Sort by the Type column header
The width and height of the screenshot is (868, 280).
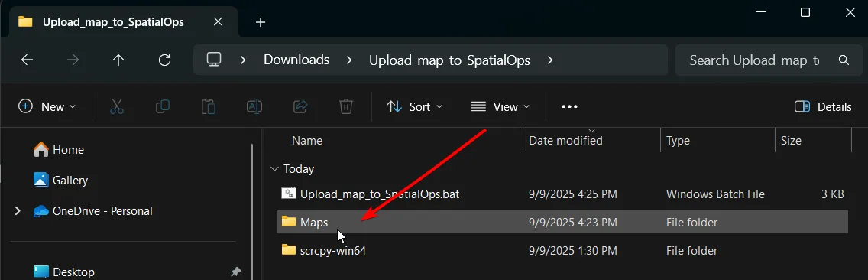click(x=679, y=141)
